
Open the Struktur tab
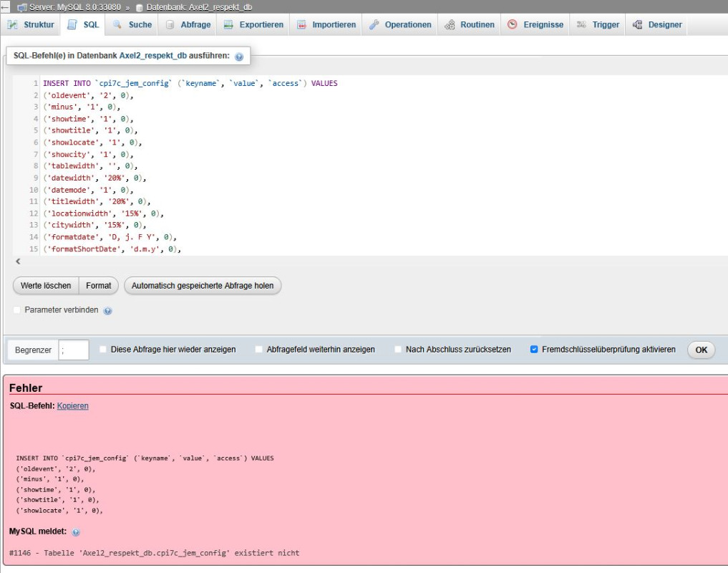(x=31, y=24)
